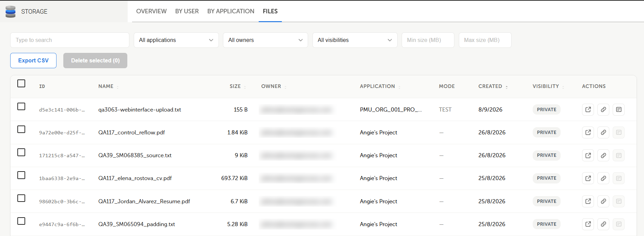Open the By Application tab
This screenshot has width=644, height=236.
(x=231, y=11)
